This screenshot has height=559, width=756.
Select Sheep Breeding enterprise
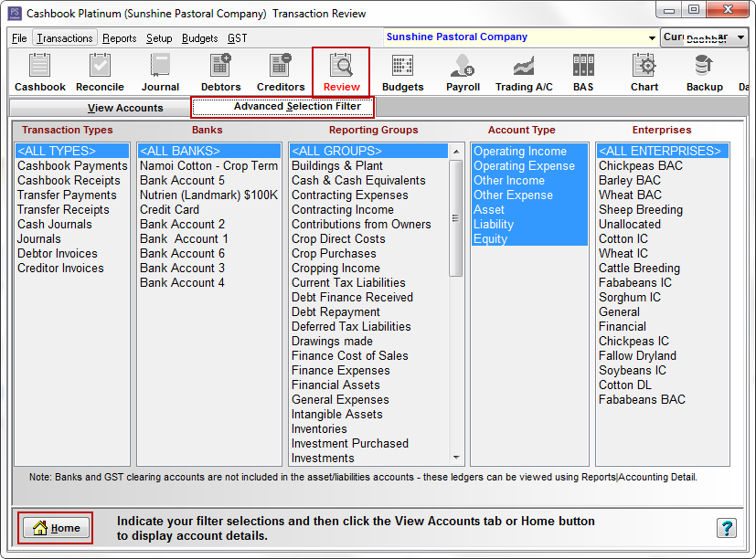pos(663,210)
